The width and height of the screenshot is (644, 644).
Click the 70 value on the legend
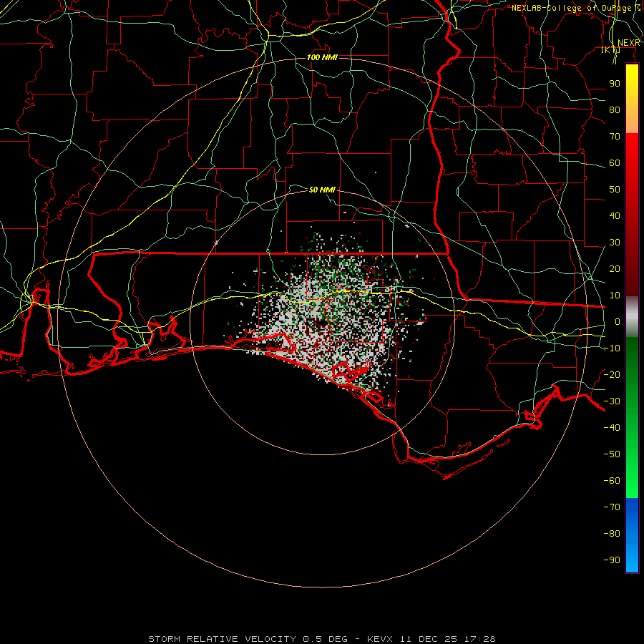tap(615, 137)
